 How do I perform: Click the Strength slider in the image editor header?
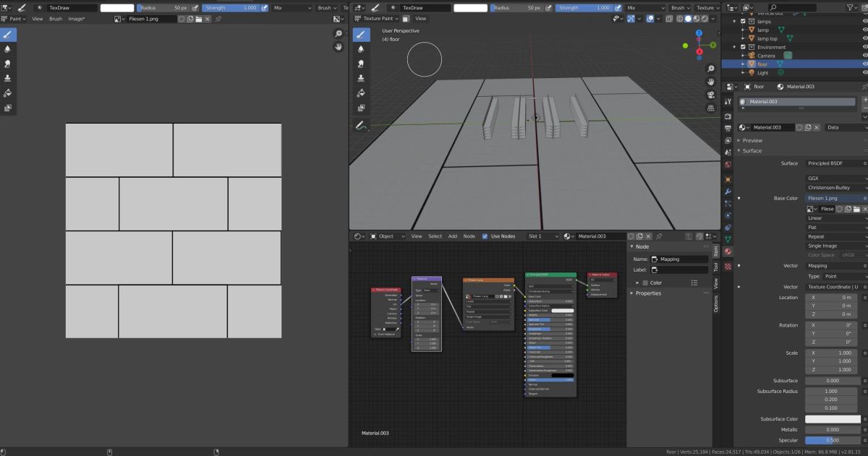[x=231, y=7]
